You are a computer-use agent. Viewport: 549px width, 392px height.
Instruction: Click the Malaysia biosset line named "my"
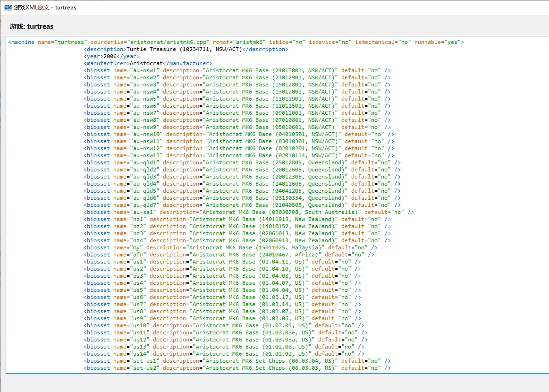click(231, 247)
